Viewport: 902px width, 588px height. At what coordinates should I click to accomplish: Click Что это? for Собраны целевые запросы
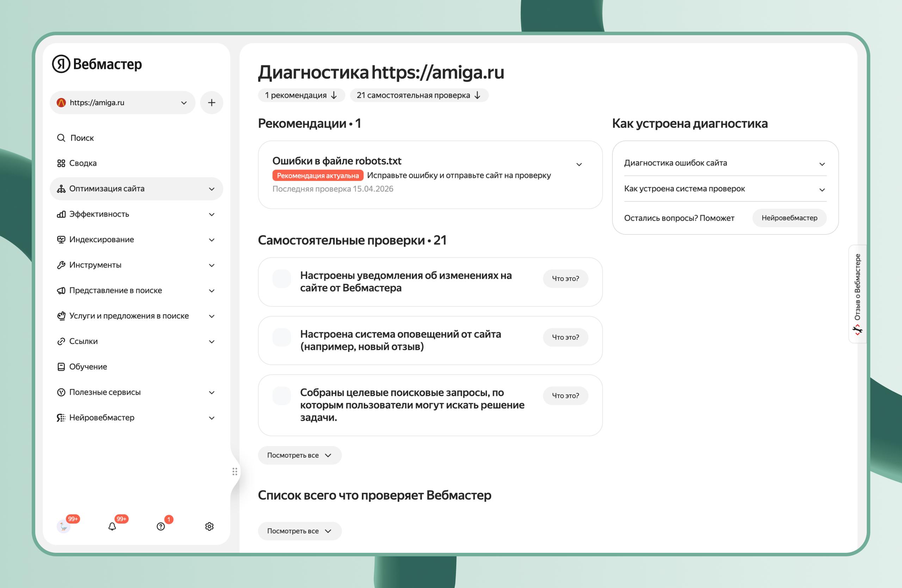(x=566, y=396)
